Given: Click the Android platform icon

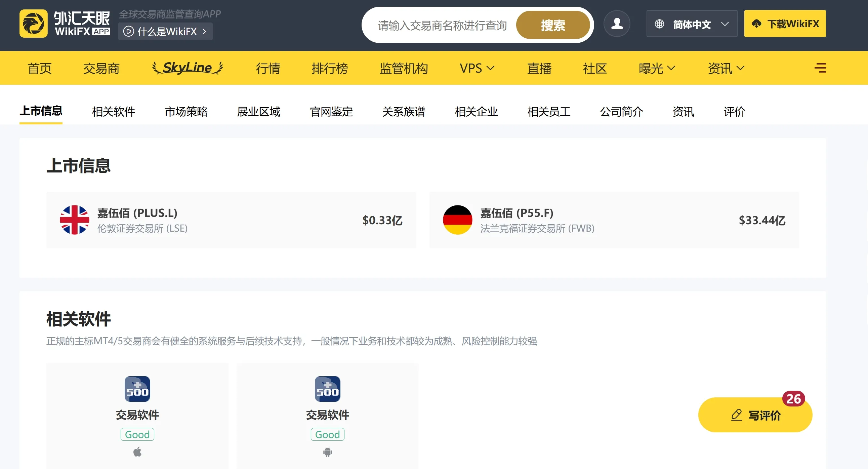Looking at the screenshot, I should [327, 452].
